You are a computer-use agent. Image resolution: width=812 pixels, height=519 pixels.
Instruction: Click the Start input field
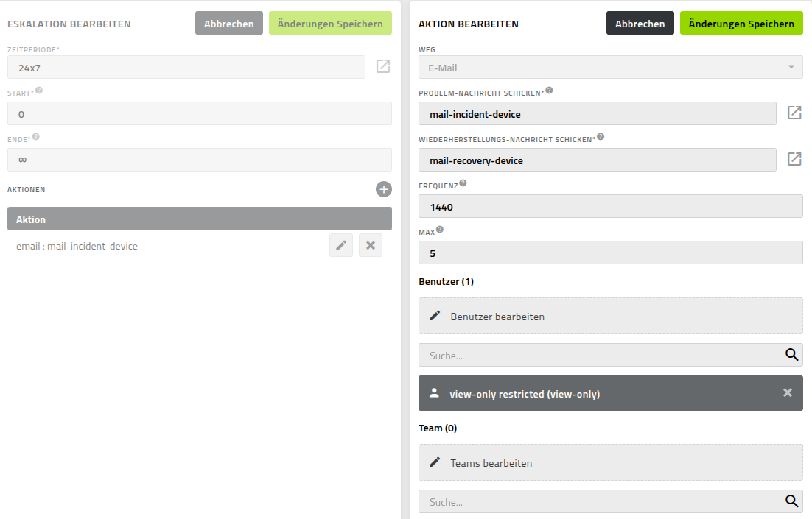click(x=199, y=114)
